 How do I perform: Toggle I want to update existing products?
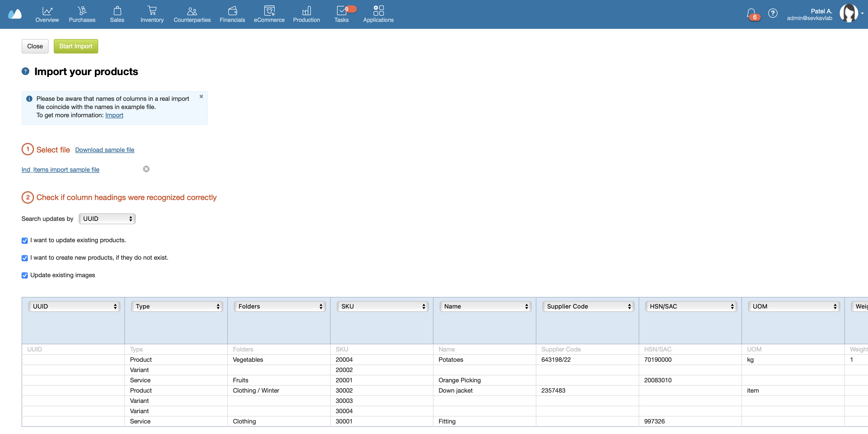(25, 241)
